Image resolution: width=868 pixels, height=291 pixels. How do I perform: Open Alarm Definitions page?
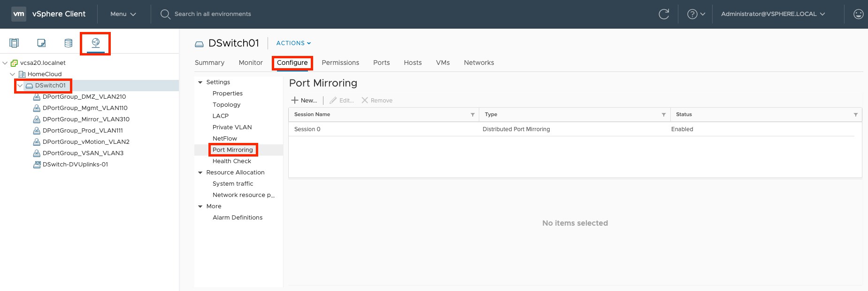pyautogui.click(x=238, y=218)
